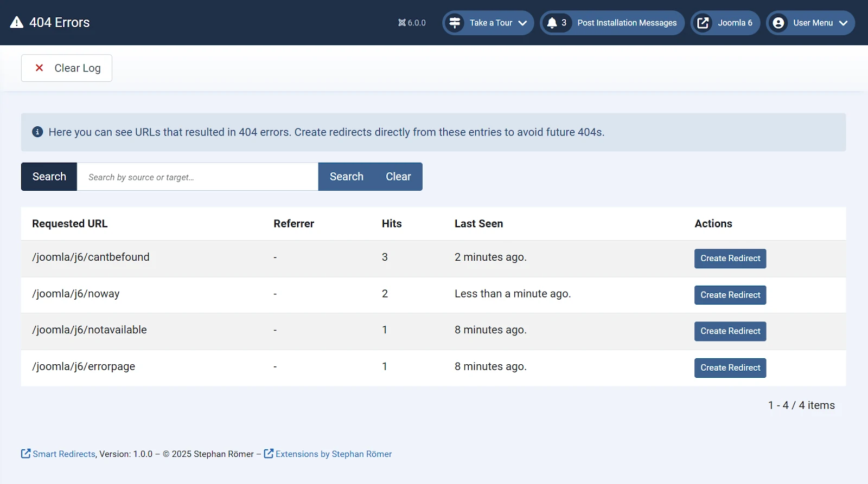Click the info icon in the blue notice

point(37,132)
